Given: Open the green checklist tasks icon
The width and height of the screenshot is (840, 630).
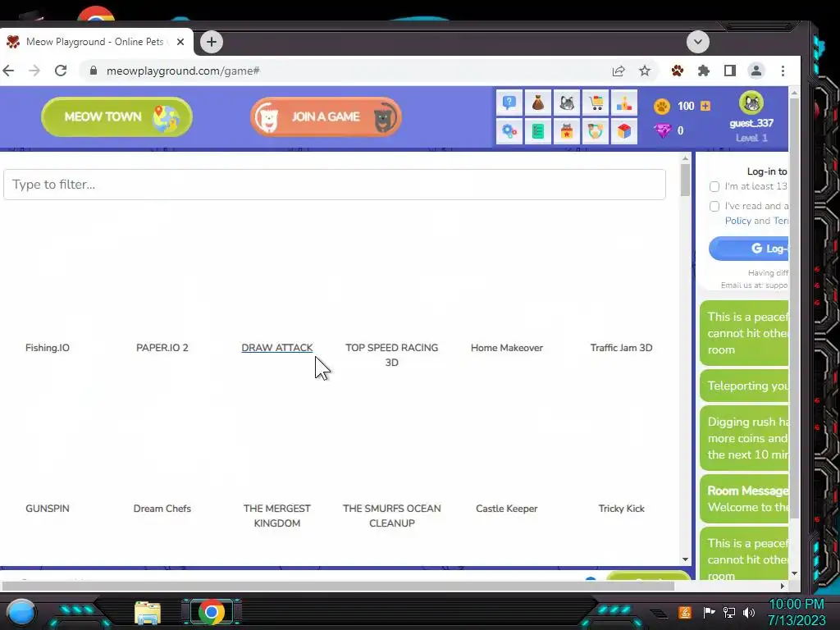Looking at the screenshot, I should [538, 131].
